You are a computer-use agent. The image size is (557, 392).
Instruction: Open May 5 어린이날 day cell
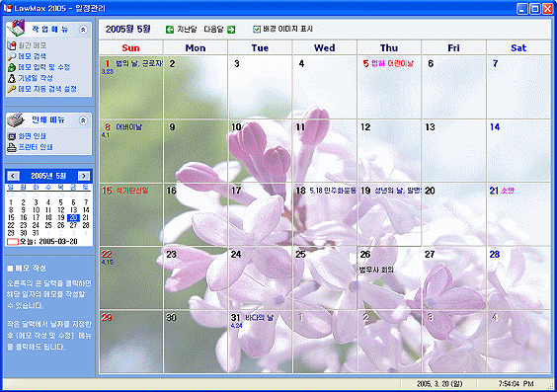click(389, 87)
